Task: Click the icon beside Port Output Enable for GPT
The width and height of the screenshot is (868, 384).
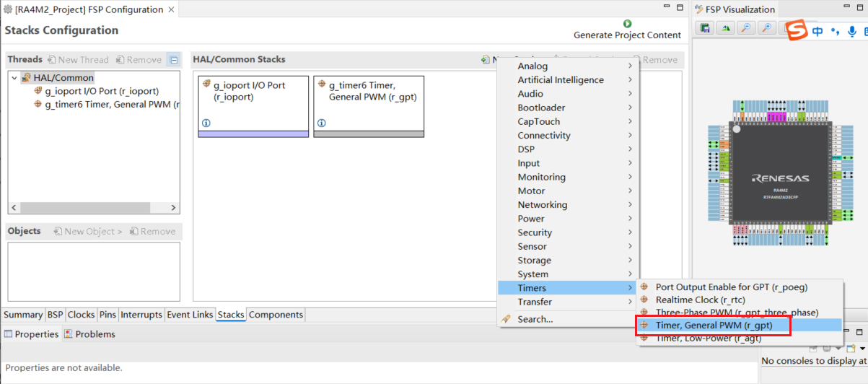Action: pyautogui.click(x=645, y=287)
